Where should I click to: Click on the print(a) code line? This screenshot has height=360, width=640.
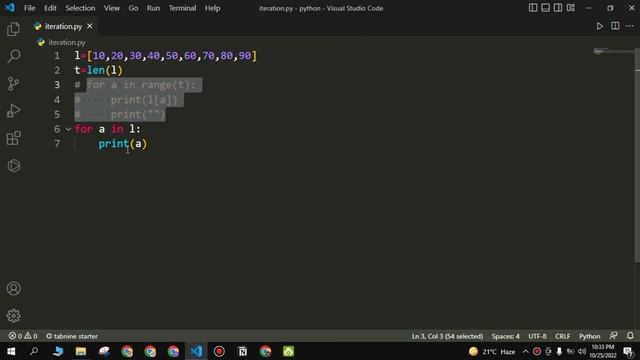point(122,144)
